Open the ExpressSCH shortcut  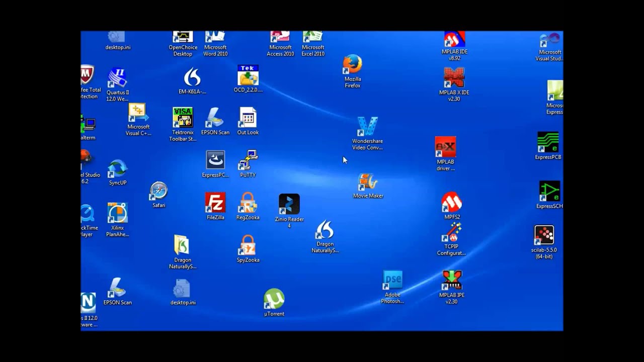coord(549,195)
